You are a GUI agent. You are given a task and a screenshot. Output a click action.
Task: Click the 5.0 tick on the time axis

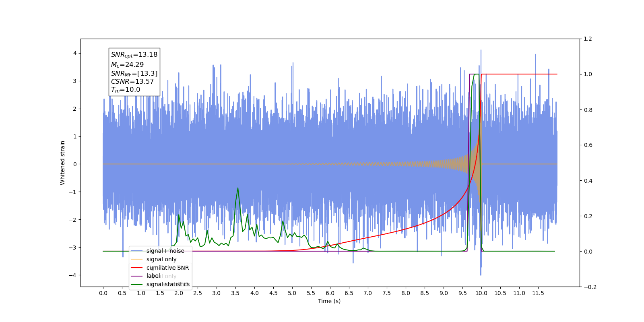tap(292, 293)
